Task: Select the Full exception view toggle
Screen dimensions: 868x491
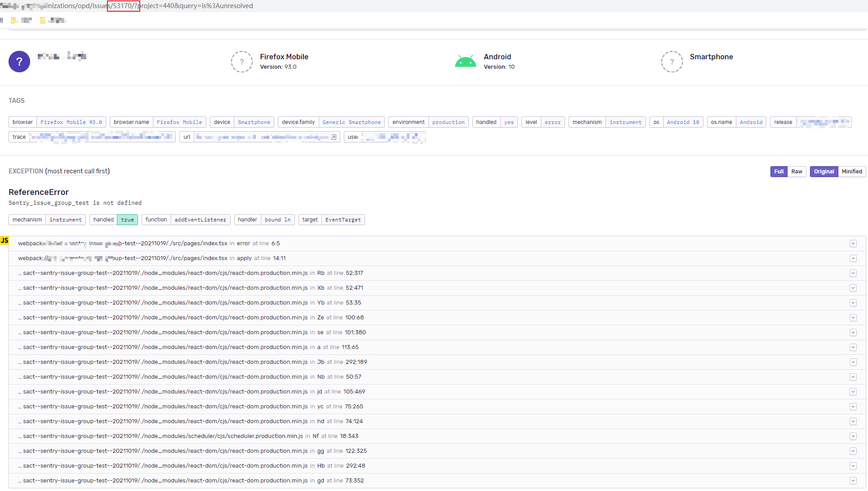Action: (x=779, y=172)
